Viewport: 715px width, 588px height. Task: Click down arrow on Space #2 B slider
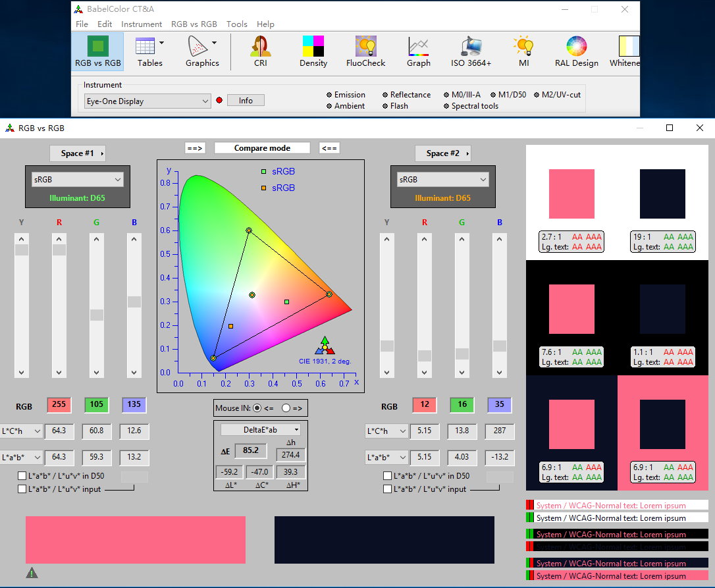[499, 372]
